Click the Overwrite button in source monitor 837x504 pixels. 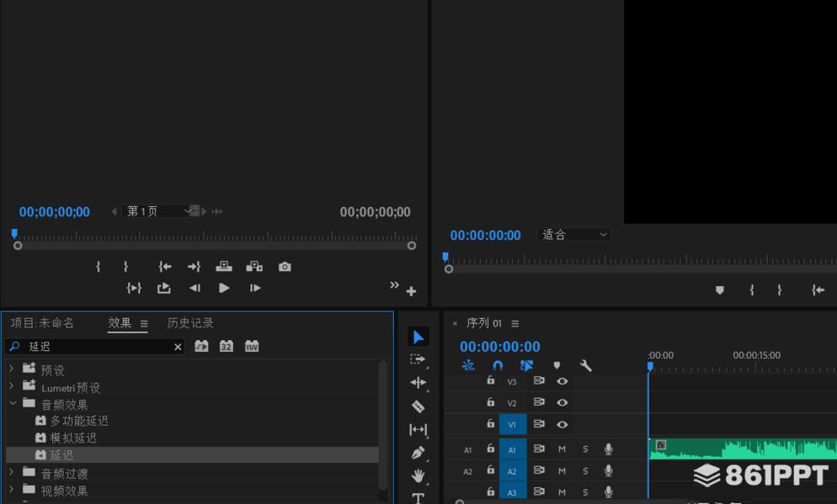(254, 266)
